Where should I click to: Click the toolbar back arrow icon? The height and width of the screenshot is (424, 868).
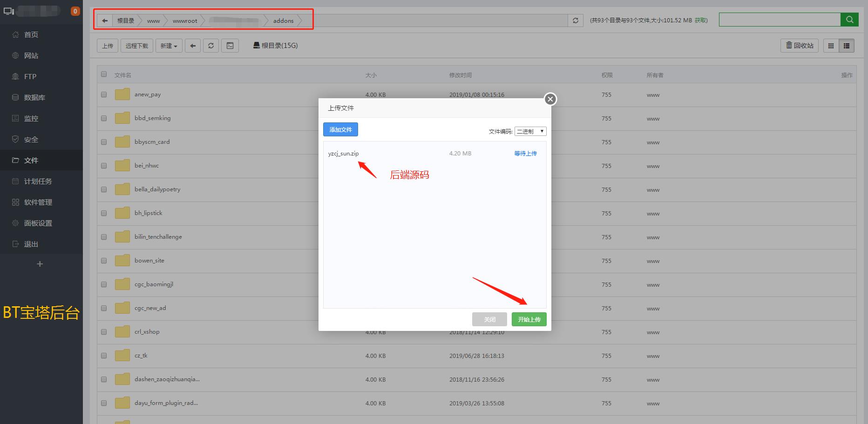tap(193, 46)
